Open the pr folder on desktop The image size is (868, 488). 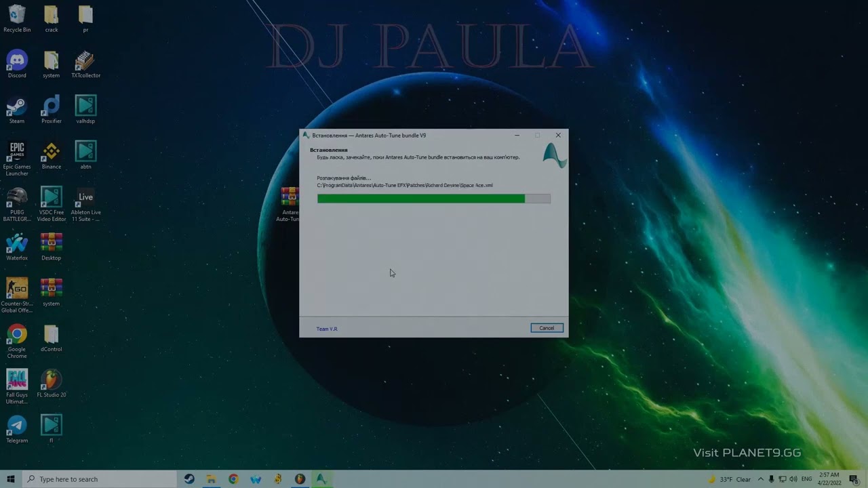85,18
